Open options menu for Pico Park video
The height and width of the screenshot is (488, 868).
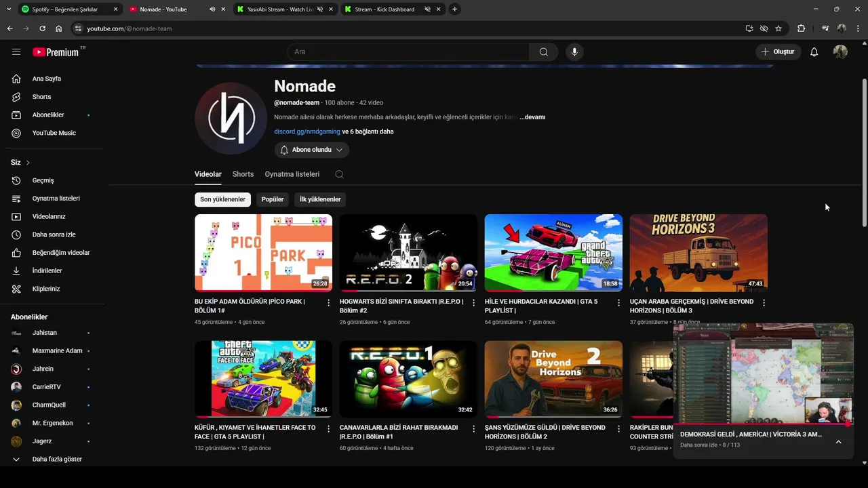click(x=329, y=303)
